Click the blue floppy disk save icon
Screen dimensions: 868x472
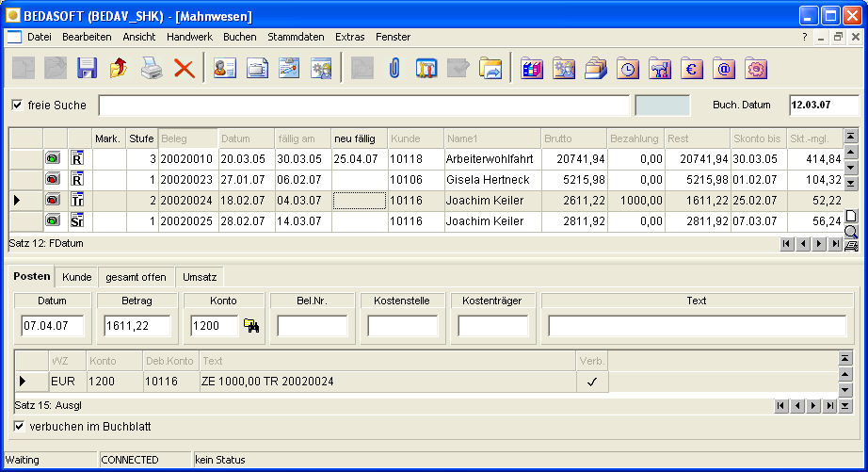pos(87,69)
